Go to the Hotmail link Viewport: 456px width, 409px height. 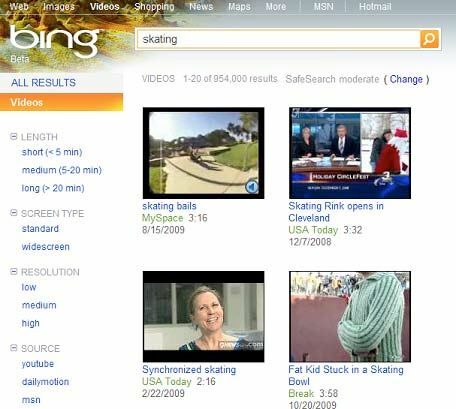pos(375,7)
